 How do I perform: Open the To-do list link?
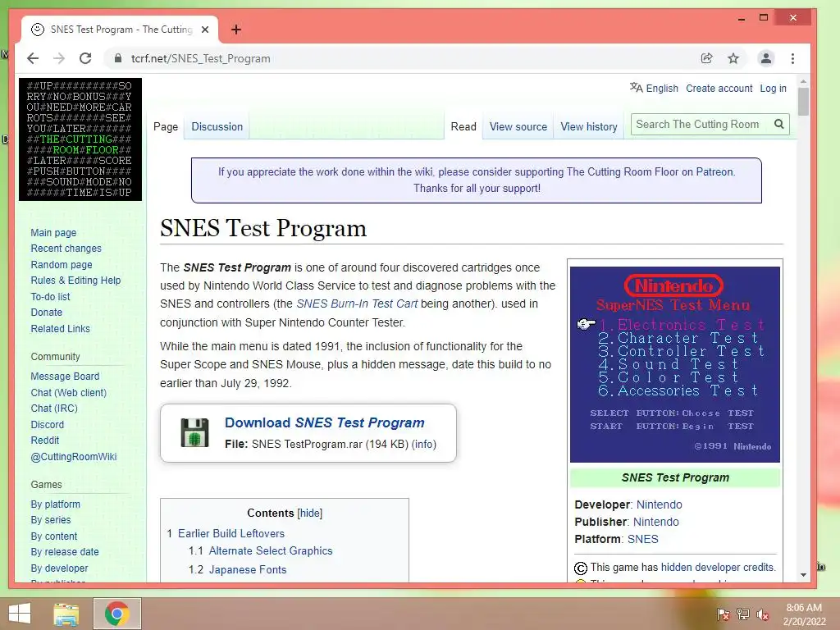click(x=50, y=296)
